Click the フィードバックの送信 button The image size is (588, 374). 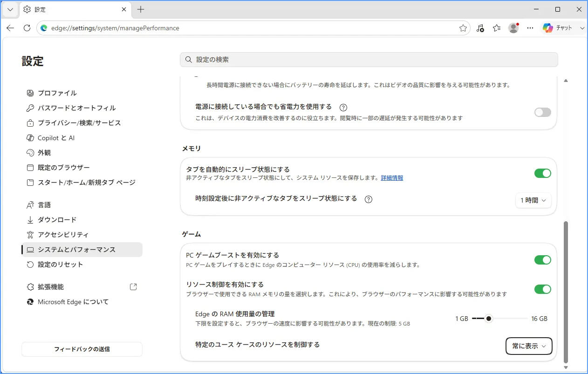coord(82,349)
